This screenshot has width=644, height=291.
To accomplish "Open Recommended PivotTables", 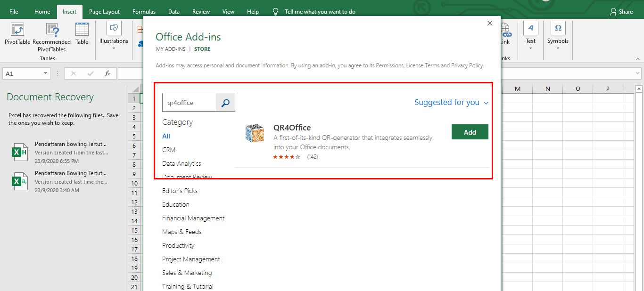I will (x=52, y=38).
